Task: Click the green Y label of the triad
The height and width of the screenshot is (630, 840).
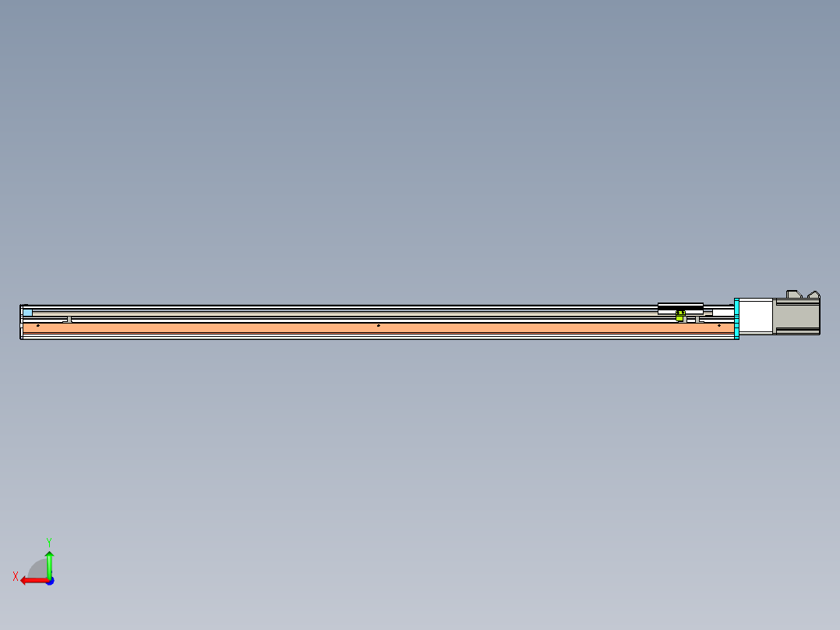Action: pos(49,541)
